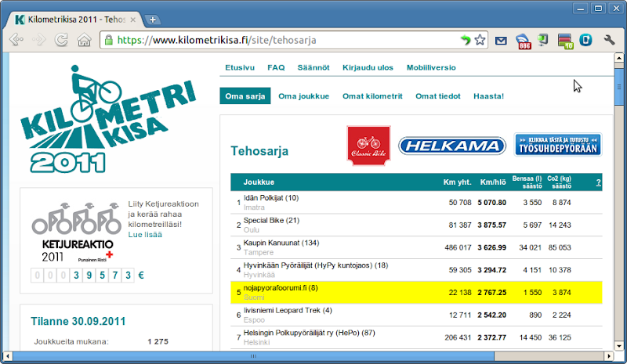Switch to Omat tiedot tab
Viewport: 627px width, 364px height.
pyautogui.click(x=438, y=96)
